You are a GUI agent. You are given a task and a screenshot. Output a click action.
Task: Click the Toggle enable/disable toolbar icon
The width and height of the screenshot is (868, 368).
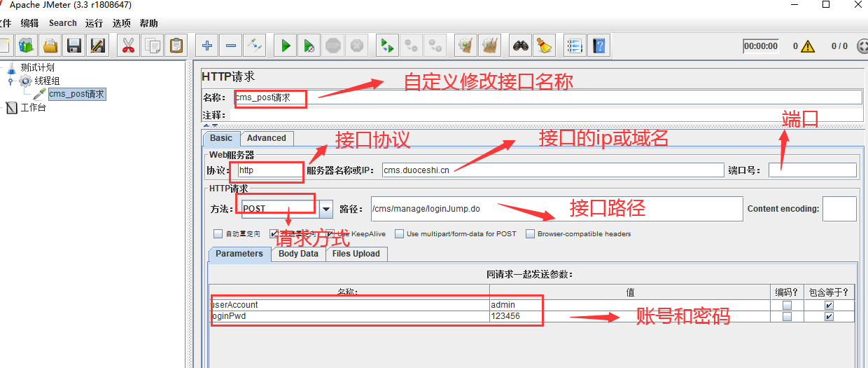[254, 46]
